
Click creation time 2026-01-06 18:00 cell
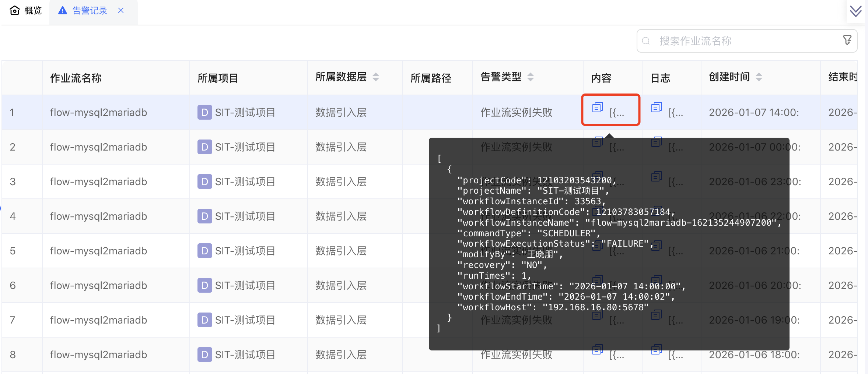pyautogui.click(x=754, y=354)
